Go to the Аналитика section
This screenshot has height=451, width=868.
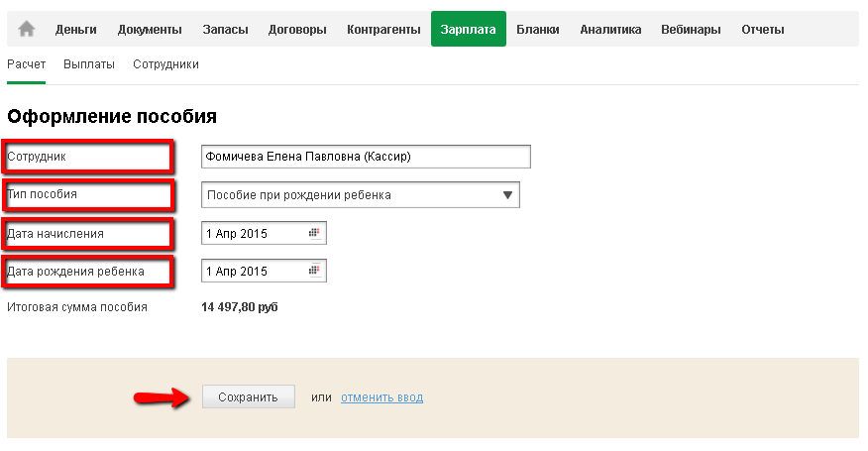(610, 29)
